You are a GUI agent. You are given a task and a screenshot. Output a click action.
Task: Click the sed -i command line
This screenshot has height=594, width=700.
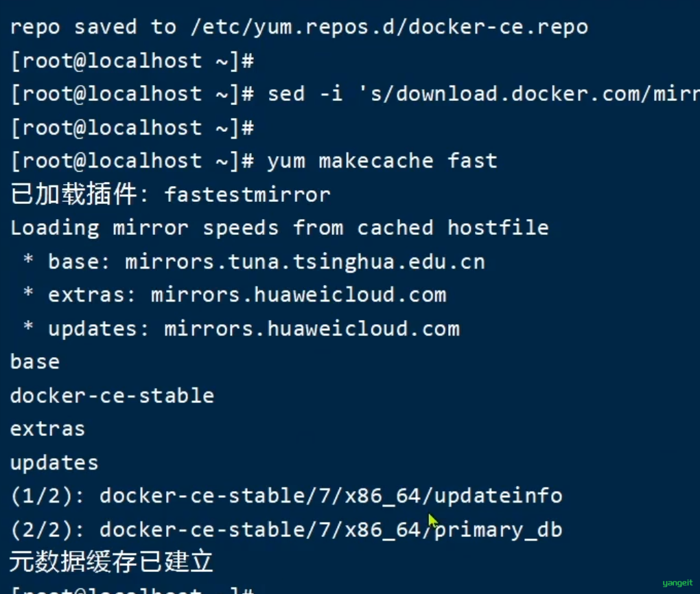(355, 94)
